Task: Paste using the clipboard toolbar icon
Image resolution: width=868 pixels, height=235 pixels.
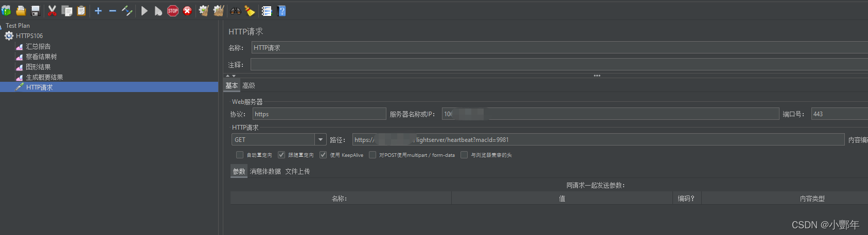Action: [81, 11]
